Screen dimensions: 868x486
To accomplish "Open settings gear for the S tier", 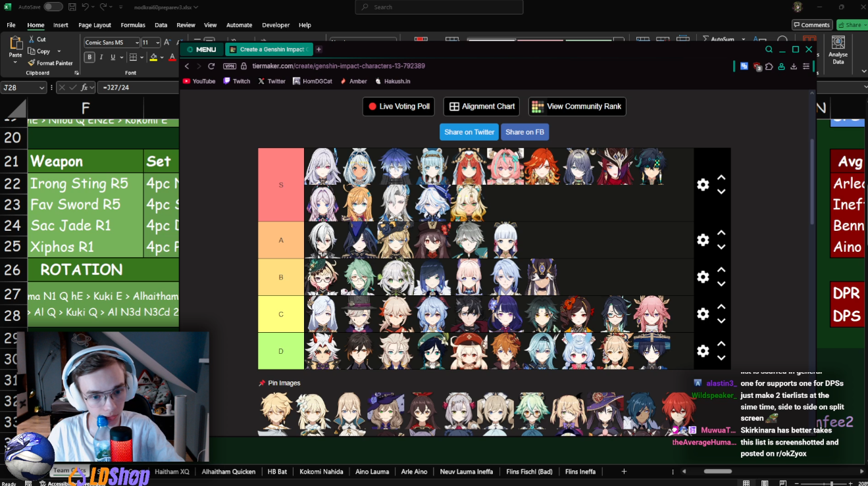I will (703, 185).
